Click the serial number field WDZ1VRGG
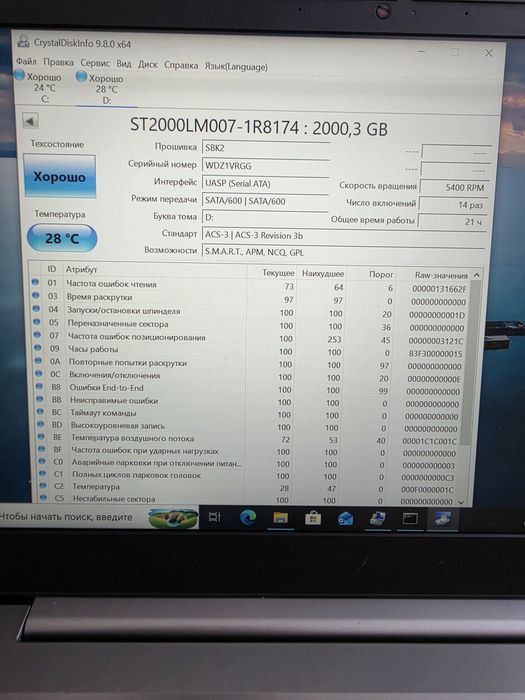 click(266, 166)
